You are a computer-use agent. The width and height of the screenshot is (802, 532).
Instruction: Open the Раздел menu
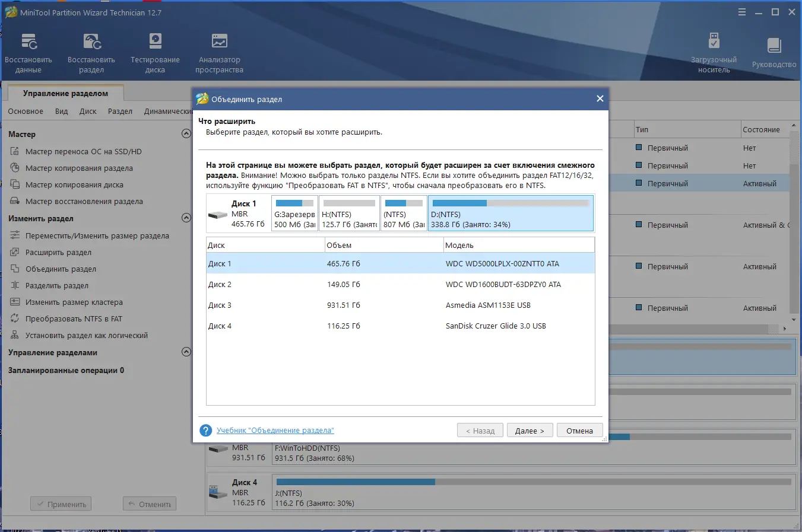coord(121,112)
